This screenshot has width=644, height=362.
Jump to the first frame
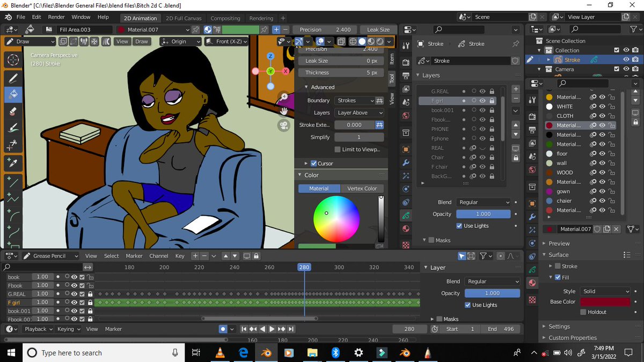244,329
